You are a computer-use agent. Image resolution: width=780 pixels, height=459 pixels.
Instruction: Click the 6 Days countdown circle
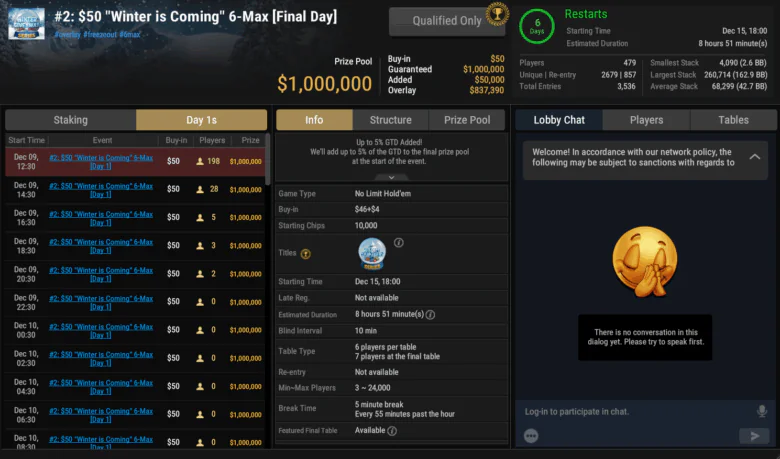(537, 26)
